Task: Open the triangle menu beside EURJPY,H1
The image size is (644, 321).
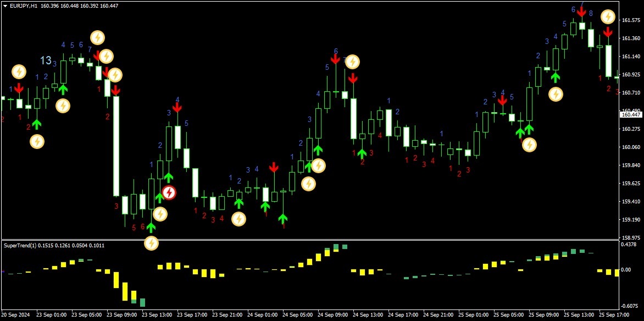Action: click(x=5, y=6)
